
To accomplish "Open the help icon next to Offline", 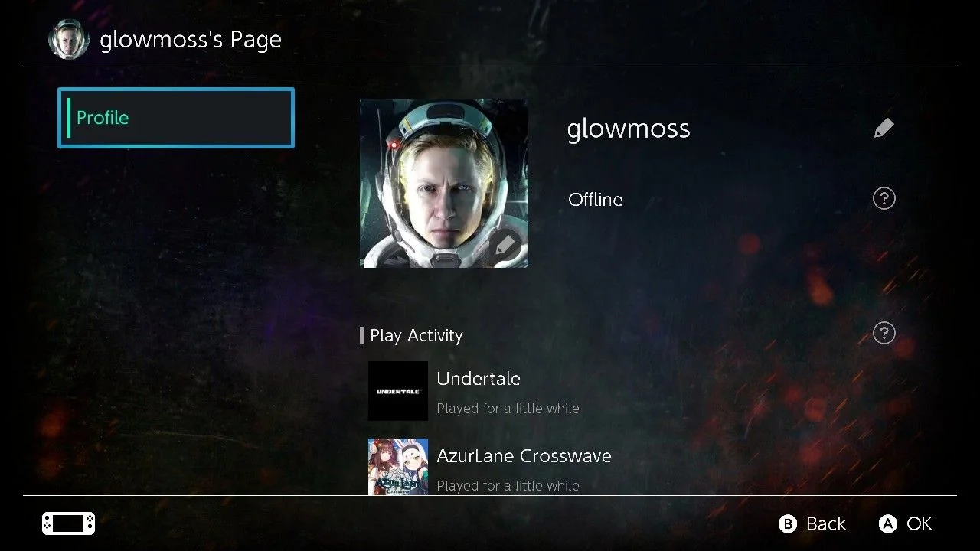I will click(884, 199).
